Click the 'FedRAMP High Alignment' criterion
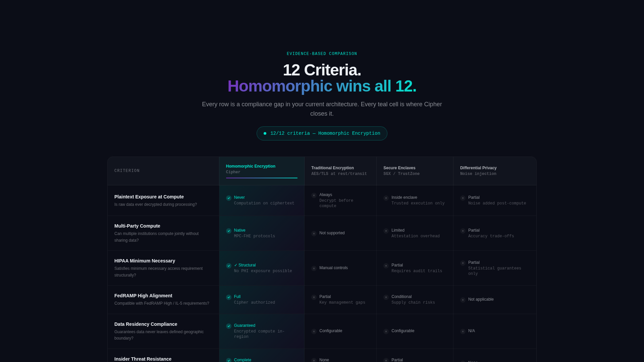This screenshot has height=362, width=644. 143,296
